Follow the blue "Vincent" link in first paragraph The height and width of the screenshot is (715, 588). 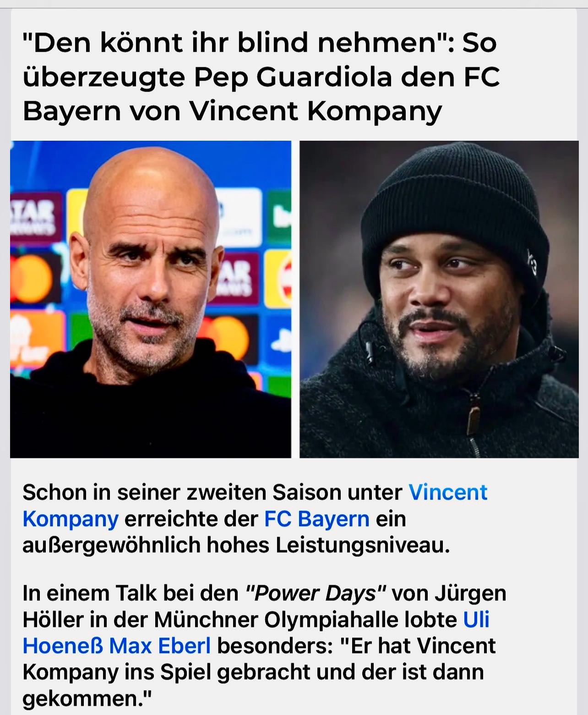448,492
